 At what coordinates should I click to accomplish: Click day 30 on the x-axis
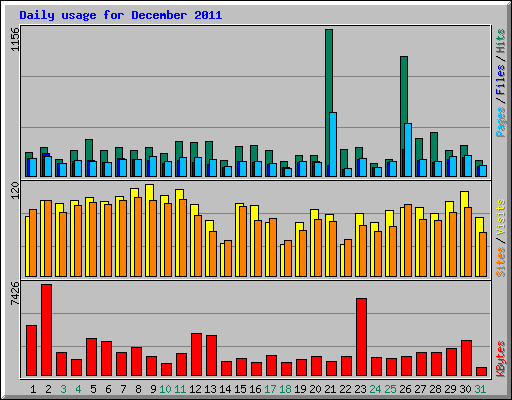[x=465, y=389]
